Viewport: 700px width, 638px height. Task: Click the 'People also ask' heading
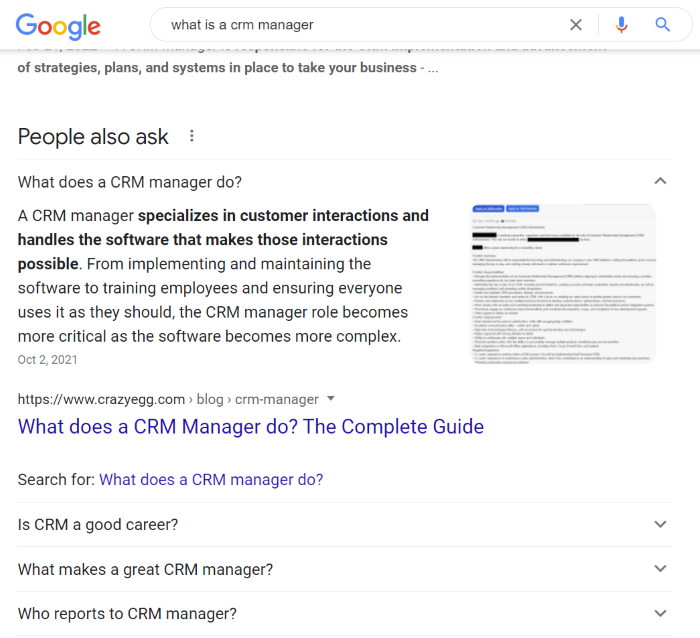pos(93,136)
